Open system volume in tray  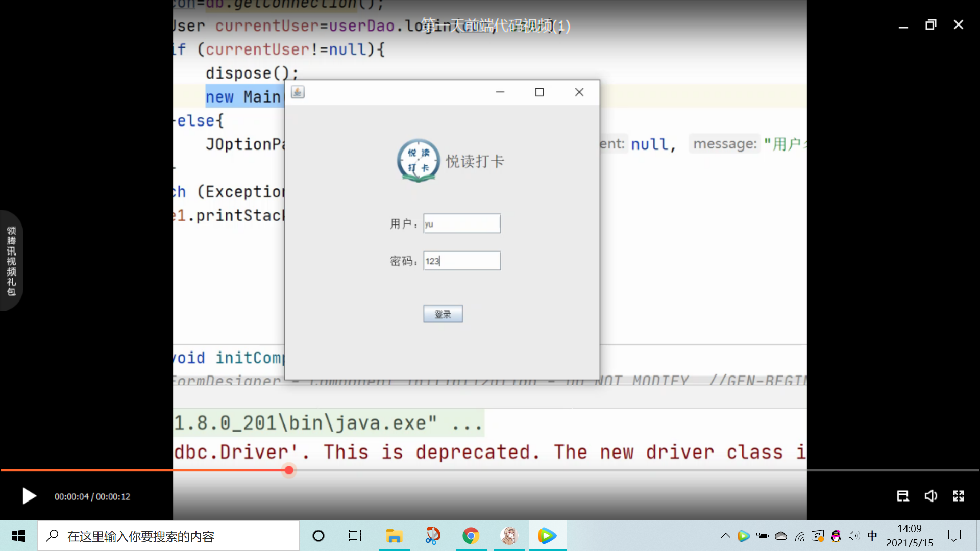pos(854,536)
